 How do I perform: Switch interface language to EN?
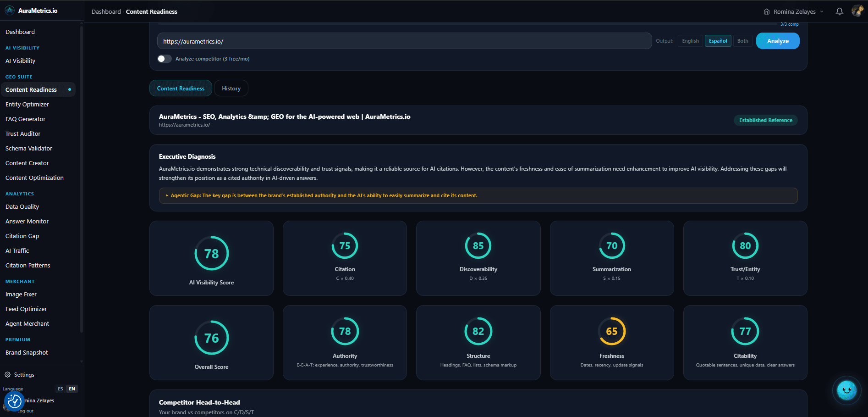(72, 389)
